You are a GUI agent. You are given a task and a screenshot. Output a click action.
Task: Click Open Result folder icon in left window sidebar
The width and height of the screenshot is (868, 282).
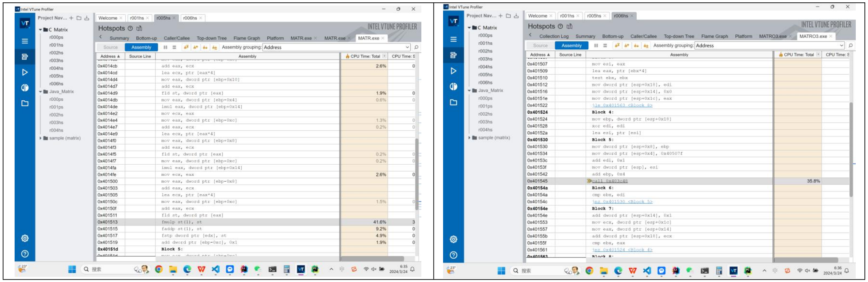(25, 103)
